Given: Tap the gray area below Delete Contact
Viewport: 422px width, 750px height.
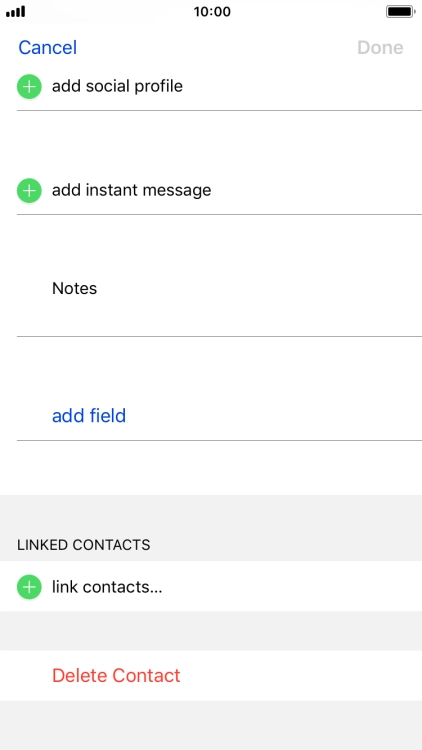Looking at the screenshot, I should tap(211, 725).
